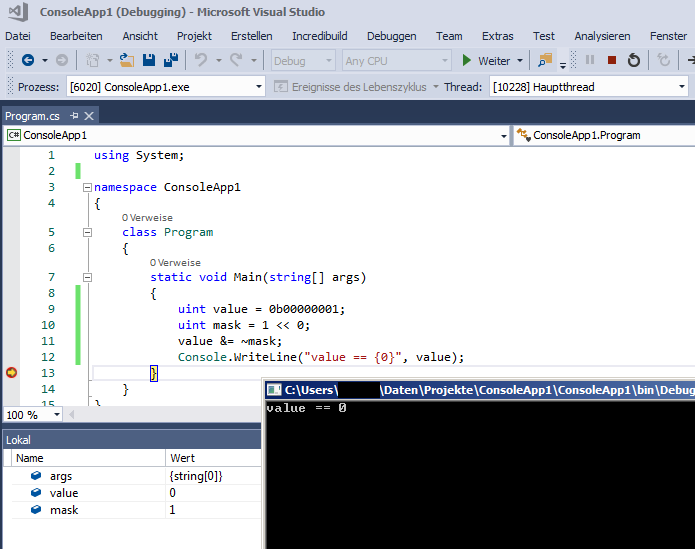Open the Erstellen menu

pos(251,36)
